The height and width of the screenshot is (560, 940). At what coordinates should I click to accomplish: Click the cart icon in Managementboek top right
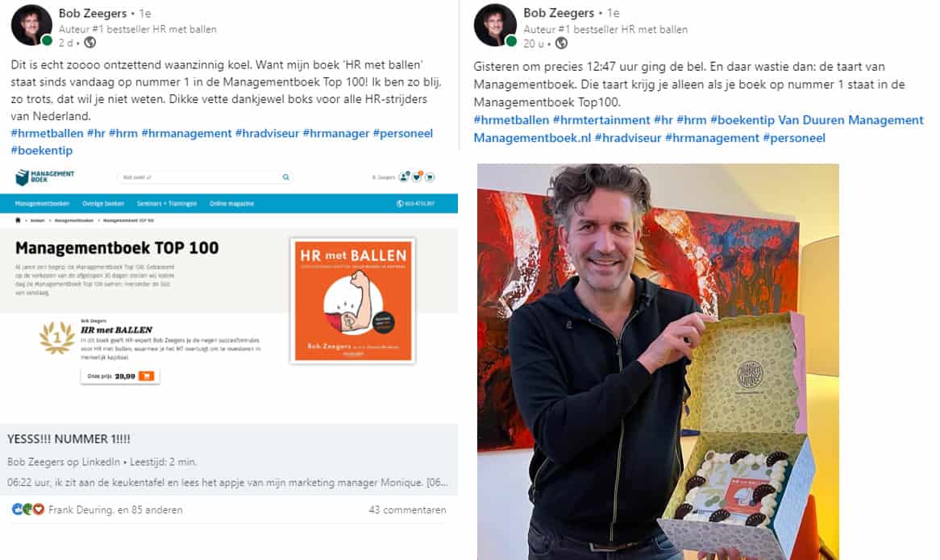[x=430, y=176]
